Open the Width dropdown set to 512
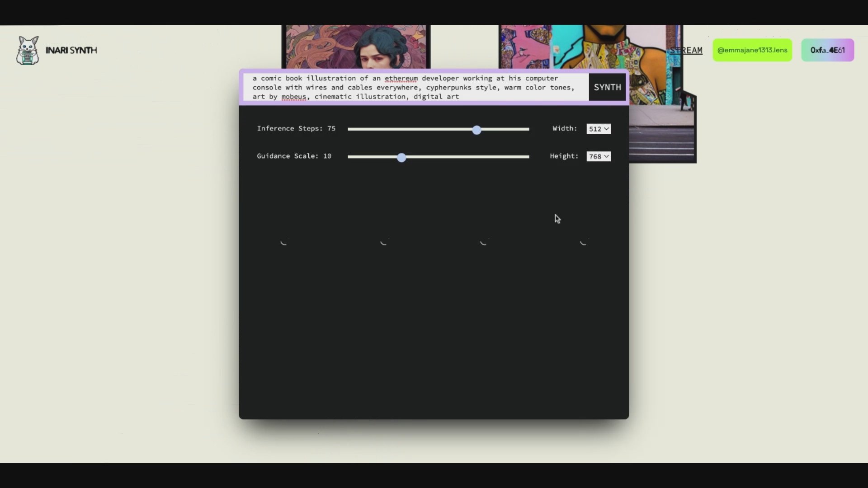 (x=598, y=129)
